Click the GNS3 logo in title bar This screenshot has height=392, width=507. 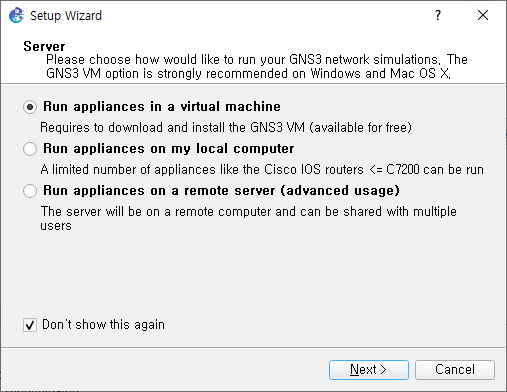(16, 15)
